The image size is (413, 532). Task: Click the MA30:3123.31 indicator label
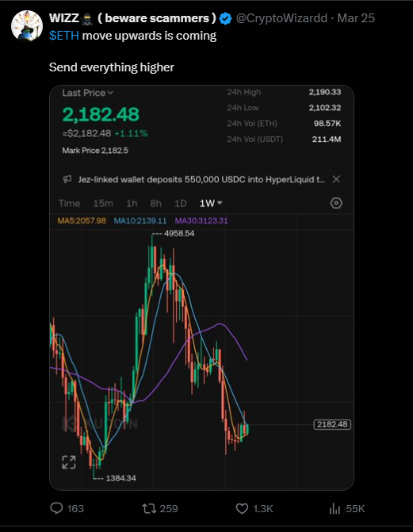click(201, 221)
